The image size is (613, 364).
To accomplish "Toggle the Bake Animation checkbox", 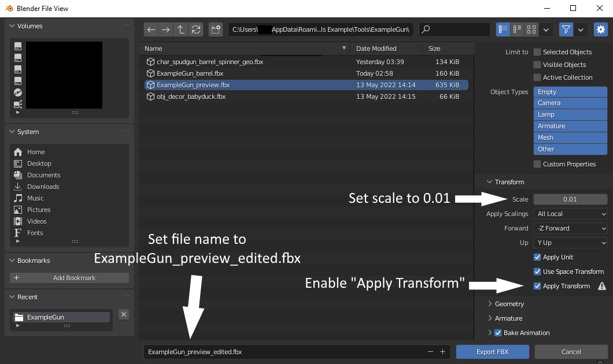I will pyautogui.click(x=498, y=333).
